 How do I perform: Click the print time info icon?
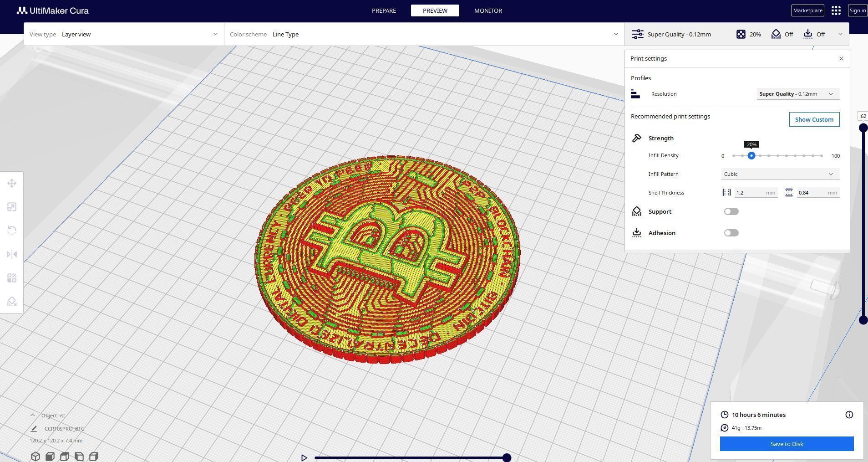click(849, 415)
